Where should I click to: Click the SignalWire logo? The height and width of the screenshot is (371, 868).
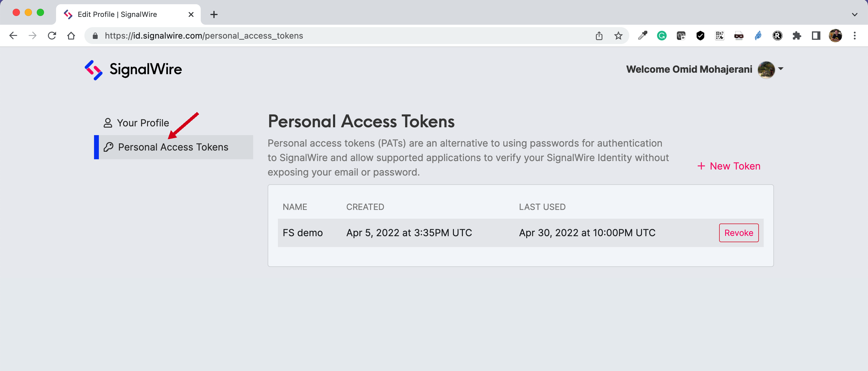[133, 70]
